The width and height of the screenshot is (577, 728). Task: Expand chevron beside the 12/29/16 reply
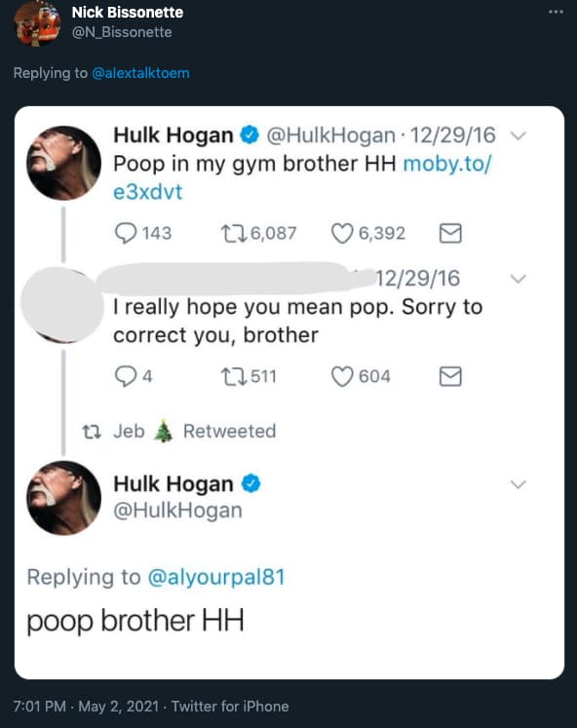519,279
